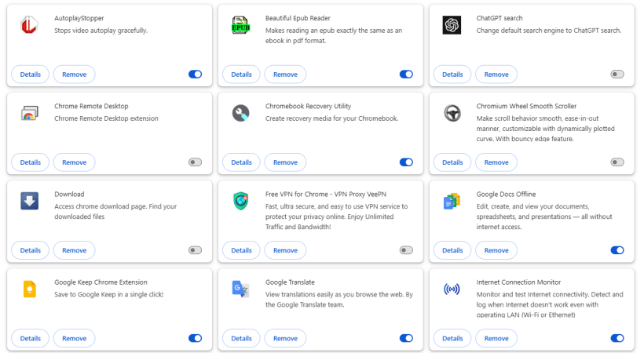Open Chromebook Recovery Utility Details

[x=242, y=162]
